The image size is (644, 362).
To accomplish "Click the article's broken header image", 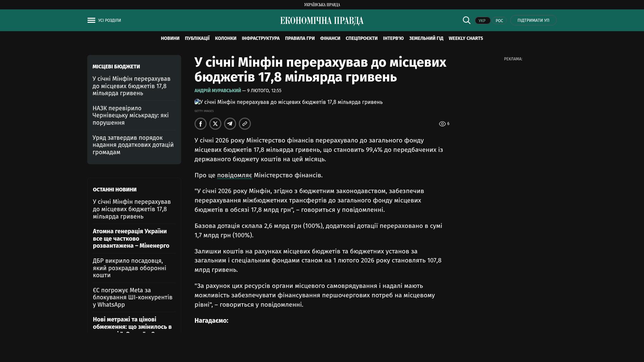I will click(x=198, y=102).
